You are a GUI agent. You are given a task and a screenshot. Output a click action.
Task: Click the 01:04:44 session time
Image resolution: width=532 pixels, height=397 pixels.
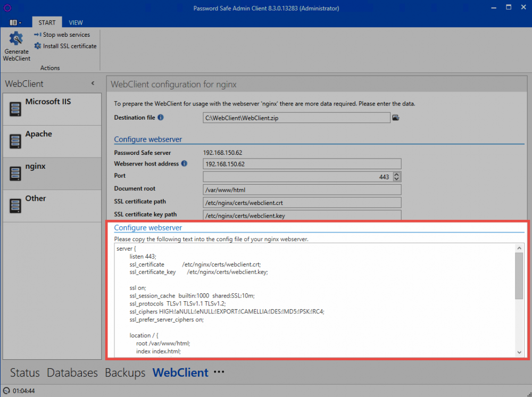point(24,391)
